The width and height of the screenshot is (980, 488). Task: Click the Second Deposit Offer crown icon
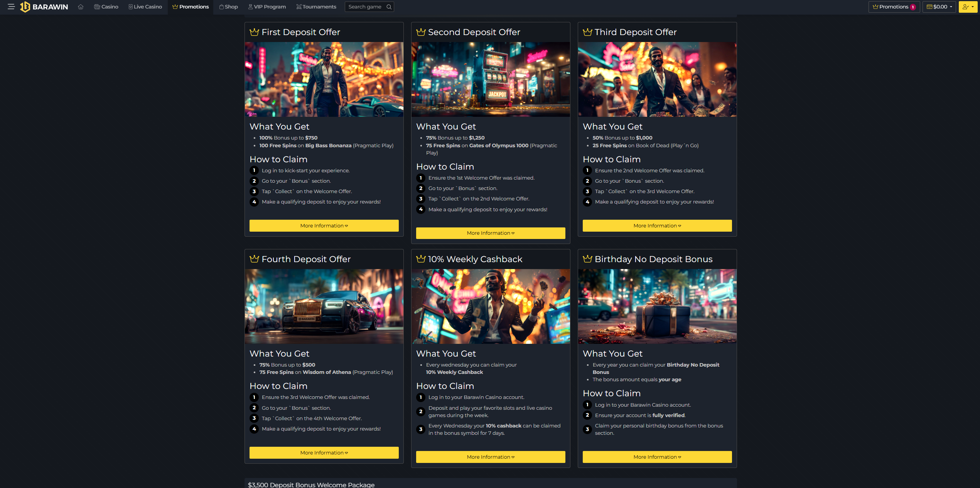pyautogui.click(x=421, y=32)
